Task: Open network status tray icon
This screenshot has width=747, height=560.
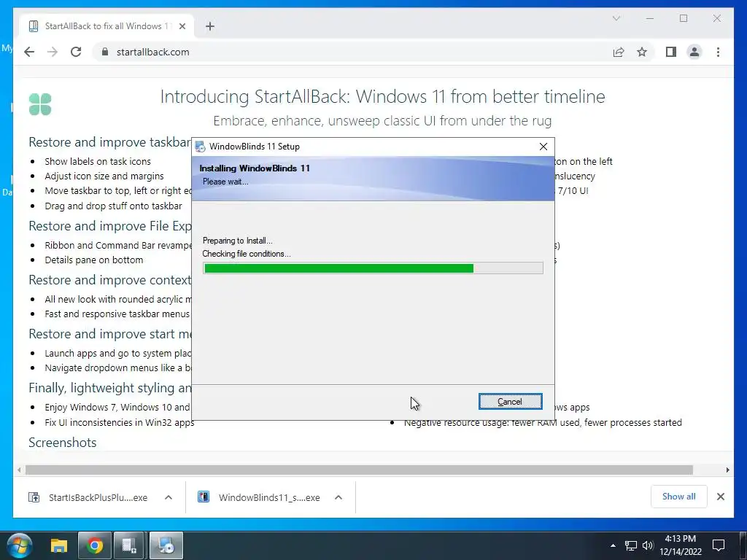Action: tap(631, 545)
